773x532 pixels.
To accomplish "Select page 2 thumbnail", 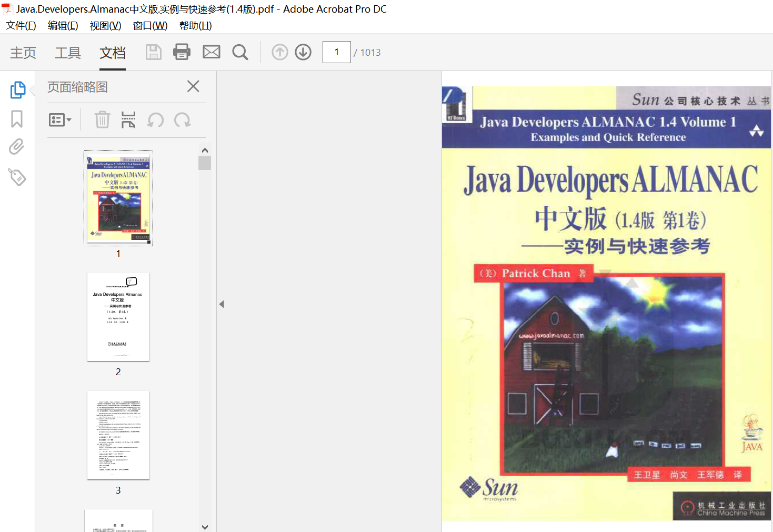I will (x=118, y=317).
